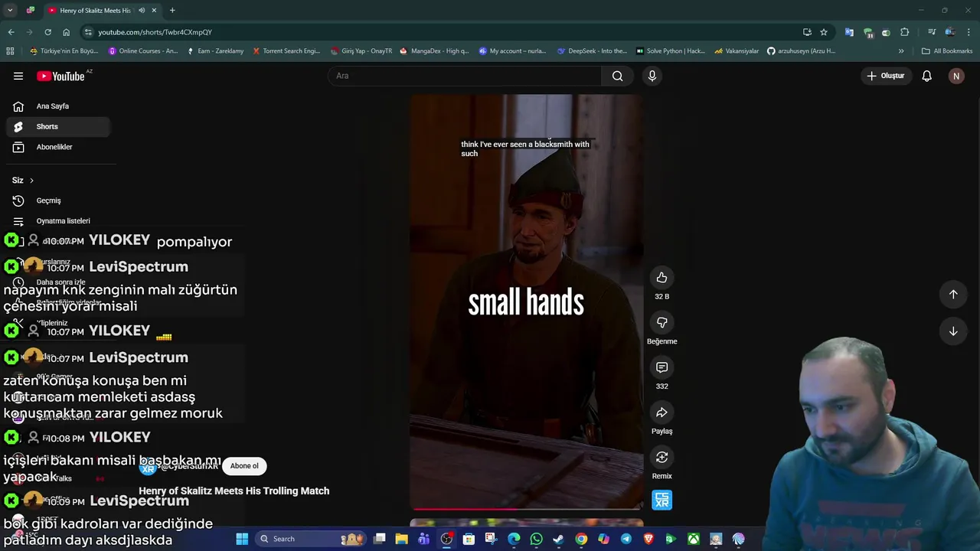Select Ana Sayfa in sidebar
Image resolution: width=980 pixels, height=551 pixels.
[x=57, y=106]
